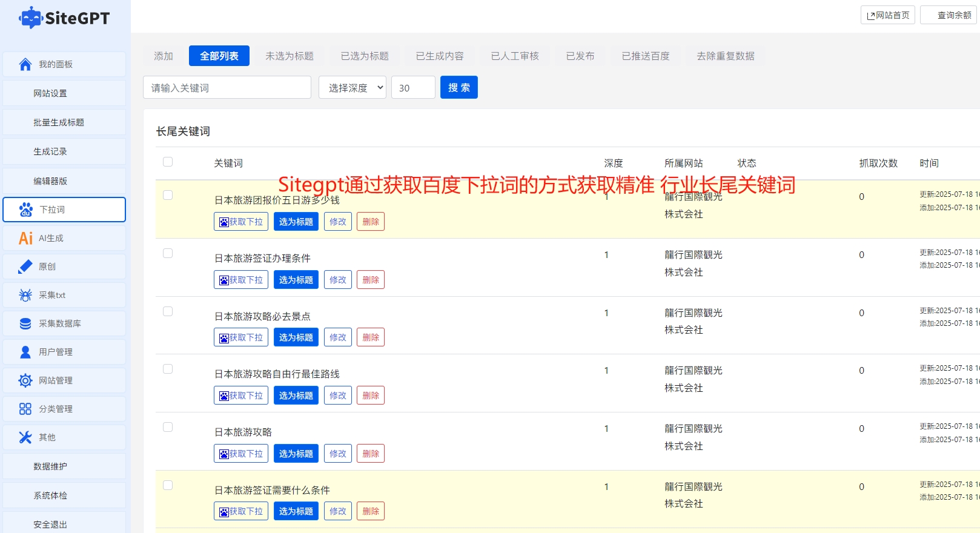This screenshot has height=533, width=980.
Task: Click 选为标题 for 日本旅游攻略必去景点
Action: [x=296, y=337]
